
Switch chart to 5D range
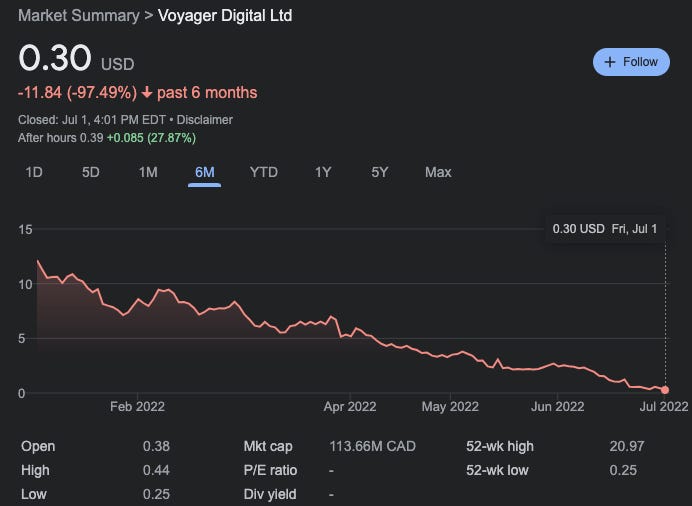click(91, 172)
